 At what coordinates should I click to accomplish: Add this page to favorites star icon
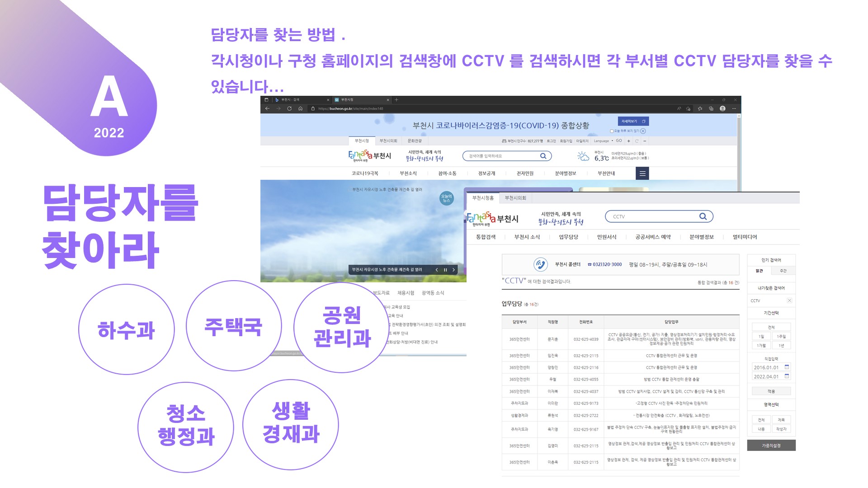tap(689, 108)
